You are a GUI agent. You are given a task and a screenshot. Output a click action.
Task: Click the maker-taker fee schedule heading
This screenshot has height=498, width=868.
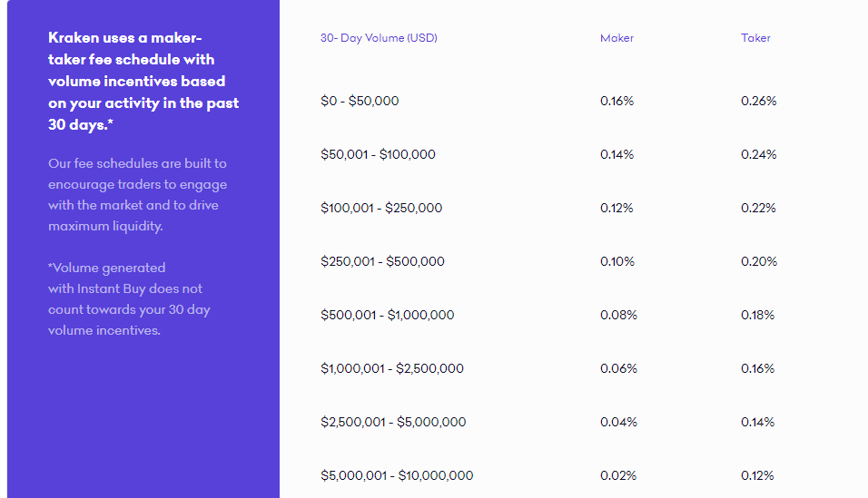point(143,81)
